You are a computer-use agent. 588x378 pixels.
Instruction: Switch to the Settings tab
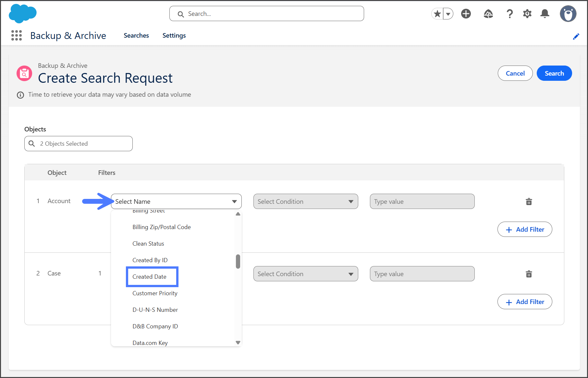(x=174, y=35)
